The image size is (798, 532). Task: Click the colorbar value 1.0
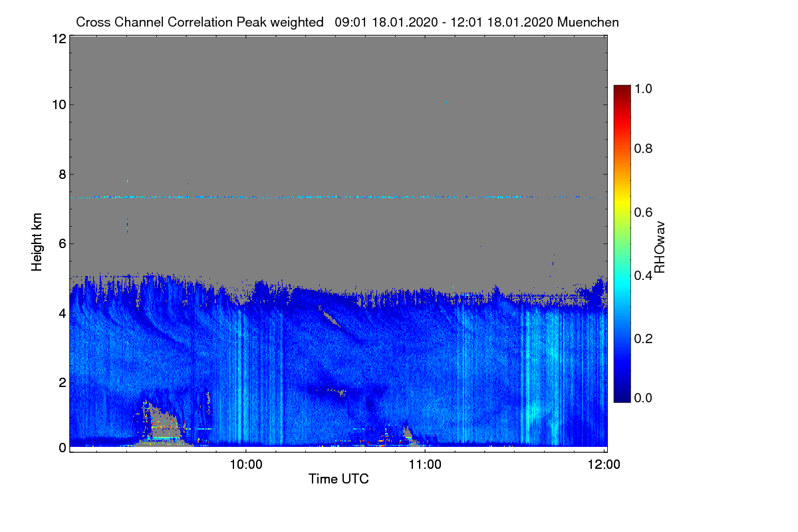644,87
